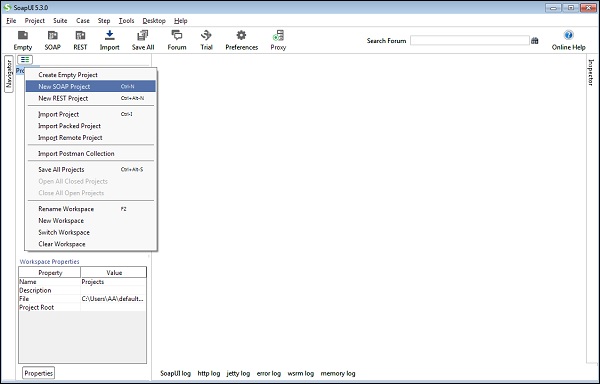Click the Search Forum input field
The height and width of the screenshot is (384, 600).
click(x=470, y=41)
